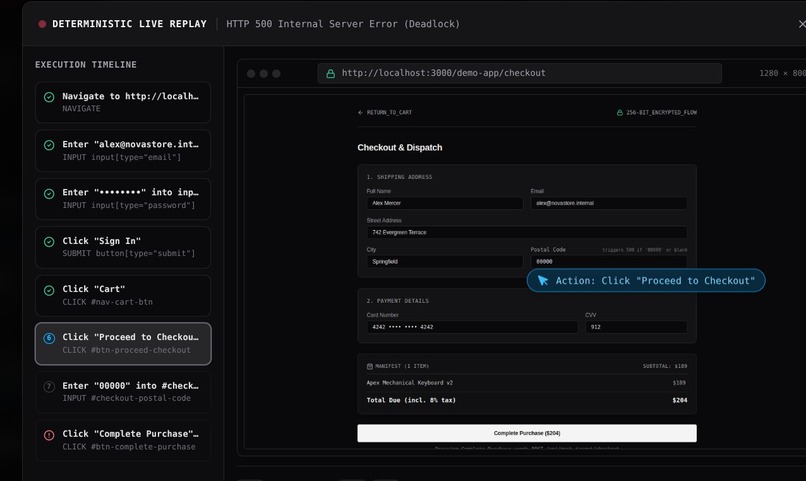Image resolution: width=806 pixels, height=481 pixels.
Task: Click the lock icon in URL bar
Action: click(x=331, y=73)
